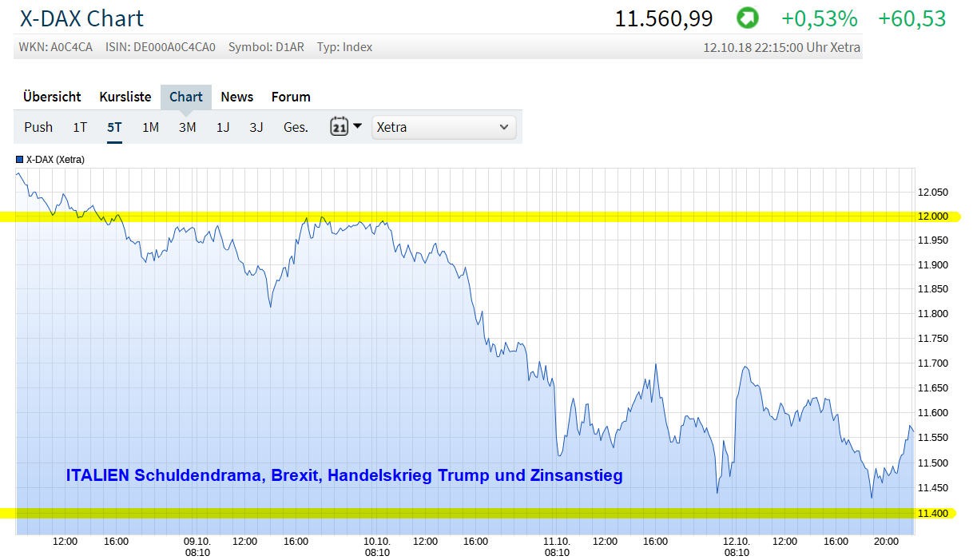Enable Push live updating mode
The image size is (973, 560).
click(38, 126)
